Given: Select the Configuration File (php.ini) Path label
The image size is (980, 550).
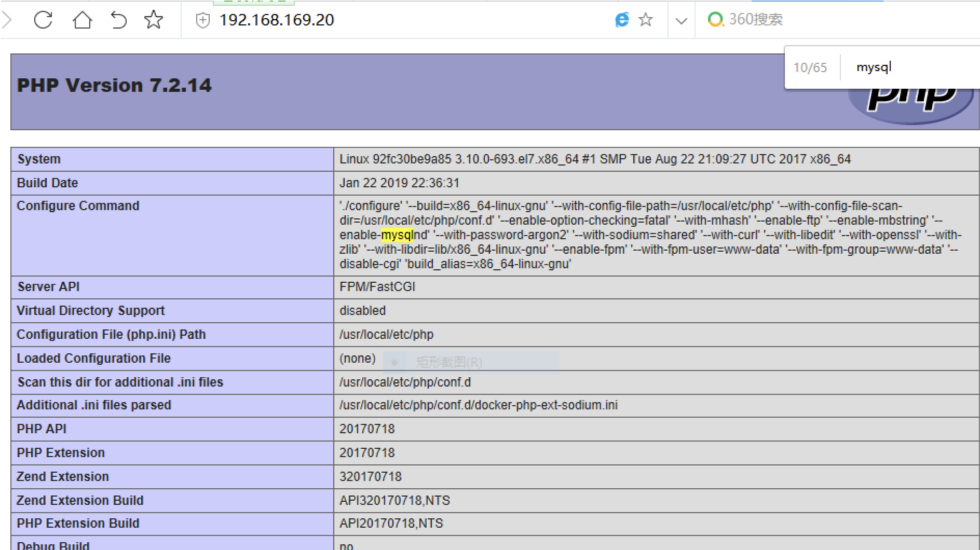Looking at the screenshot, I should point(111,335).
